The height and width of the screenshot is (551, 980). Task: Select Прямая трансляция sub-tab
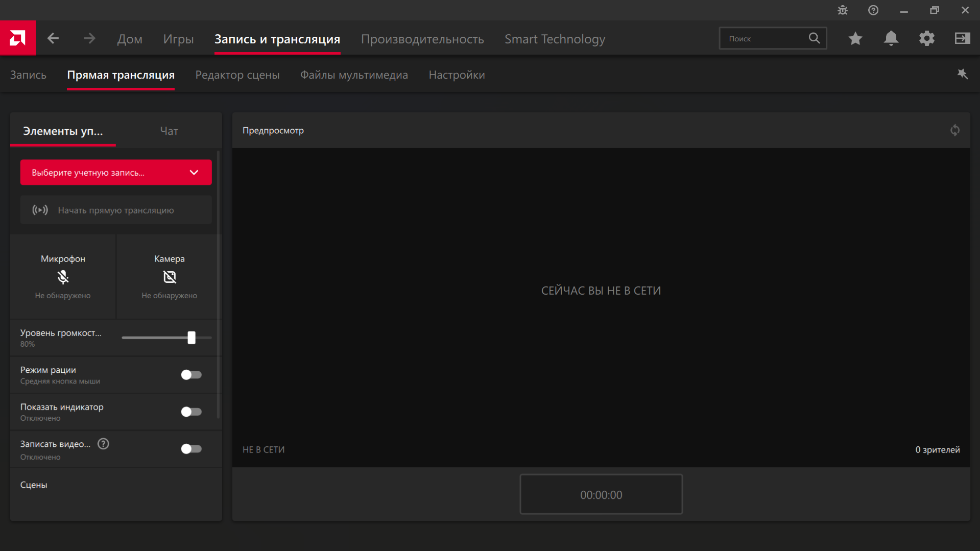pyautogui.click(x=121, y=75)
